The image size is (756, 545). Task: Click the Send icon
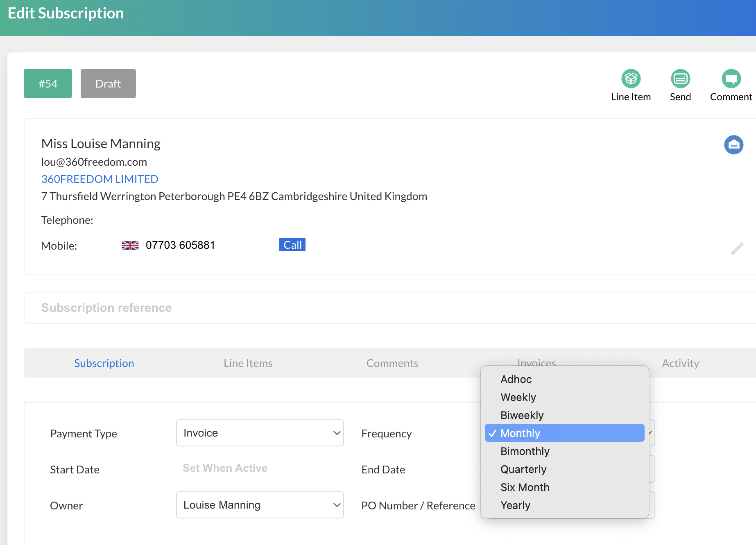click(x=680, y=79)
